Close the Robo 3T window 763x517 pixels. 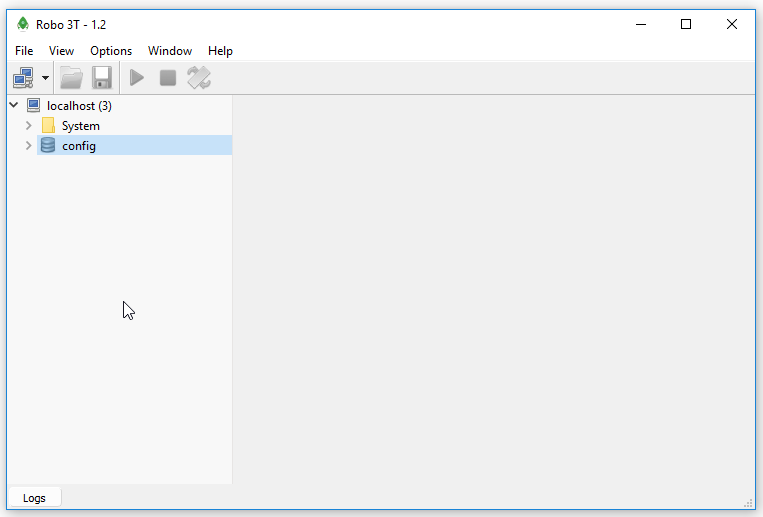[732, 24]
